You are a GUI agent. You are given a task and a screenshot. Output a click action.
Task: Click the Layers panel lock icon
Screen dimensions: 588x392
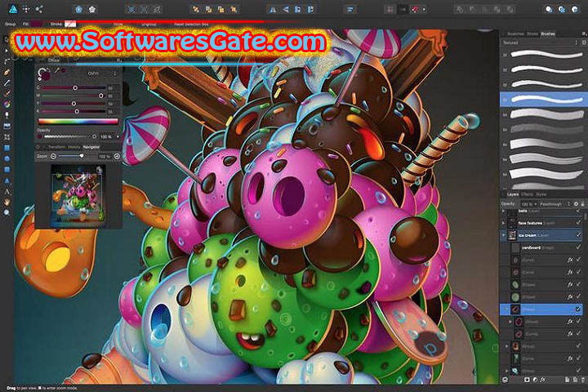[582, 204]
